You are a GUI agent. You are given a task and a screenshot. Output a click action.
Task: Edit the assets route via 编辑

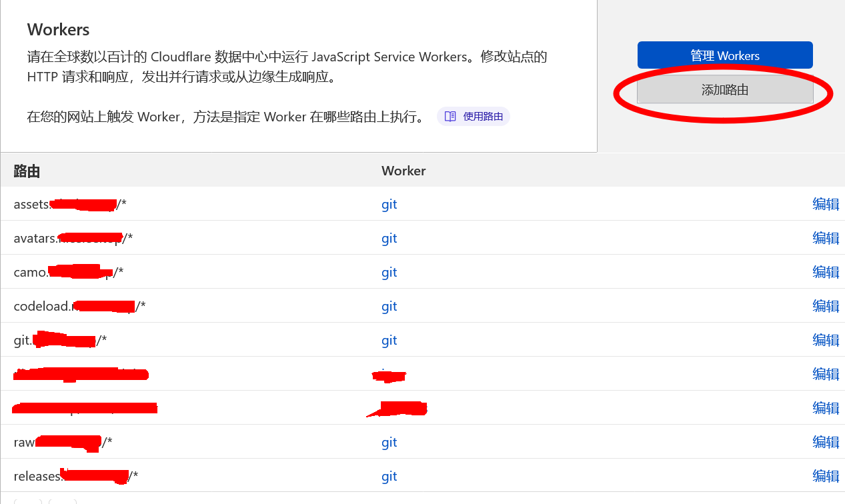(825, 205)
